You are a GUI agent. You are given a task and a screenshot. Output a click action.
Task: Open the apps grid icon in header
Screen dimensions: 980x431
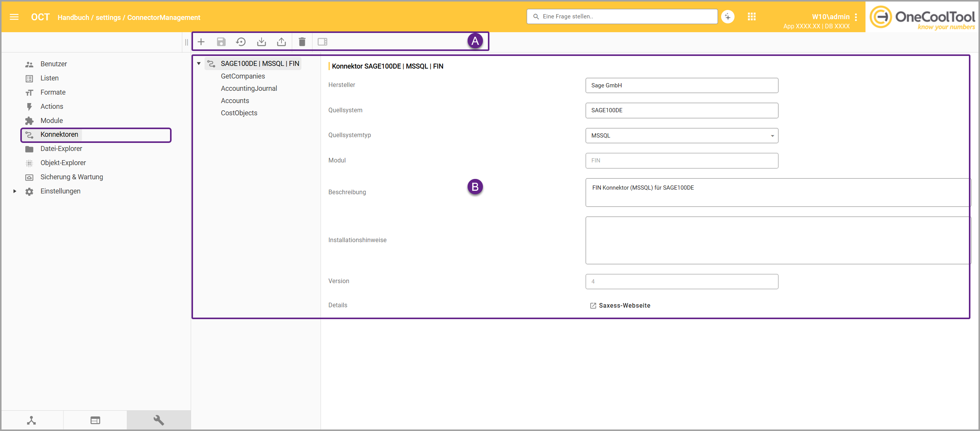pyautogui.click(x=751, y=17)
